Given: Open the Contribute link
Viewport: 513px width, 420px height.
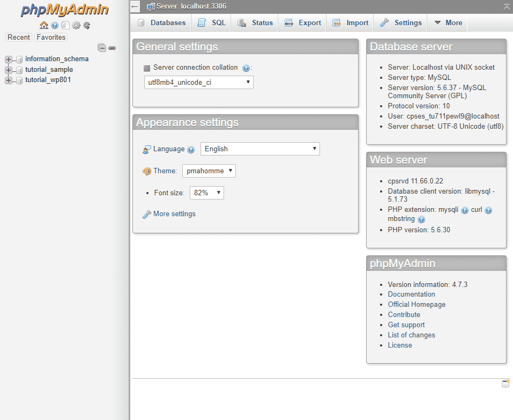Looking at the screenshot, I should click(404, 314).
